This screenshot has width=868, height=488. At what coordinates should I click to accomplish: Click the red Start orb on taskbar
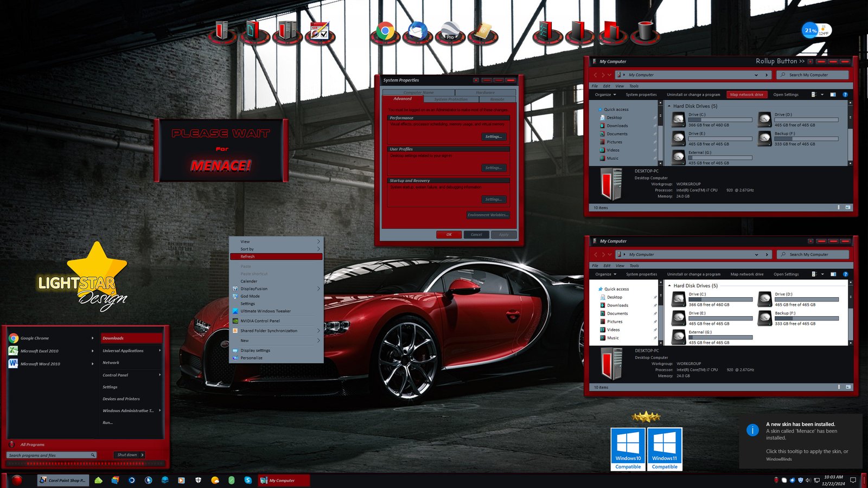17,480
